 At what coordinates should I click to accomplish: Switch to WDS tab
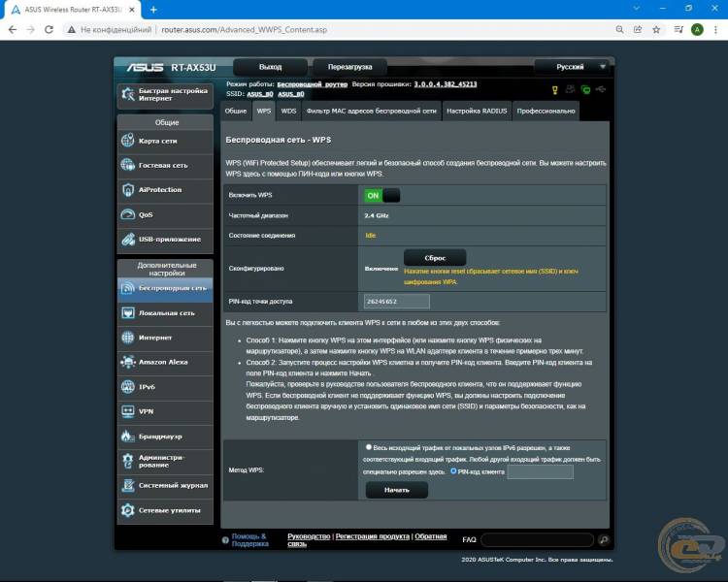tap(289, 111)
